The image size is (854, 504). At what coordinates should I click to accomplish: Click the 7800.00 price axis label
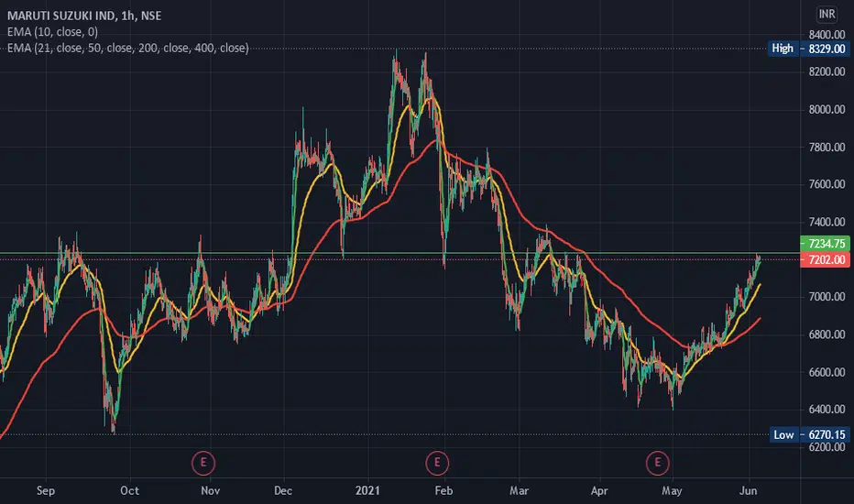(827, 148)
